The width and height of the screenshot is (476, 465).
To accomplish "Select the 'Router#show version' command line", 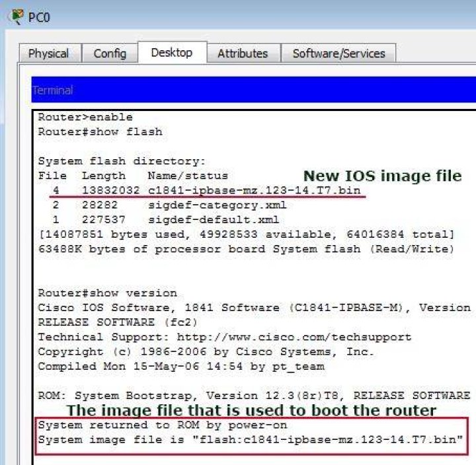I will tap(108, 293).
